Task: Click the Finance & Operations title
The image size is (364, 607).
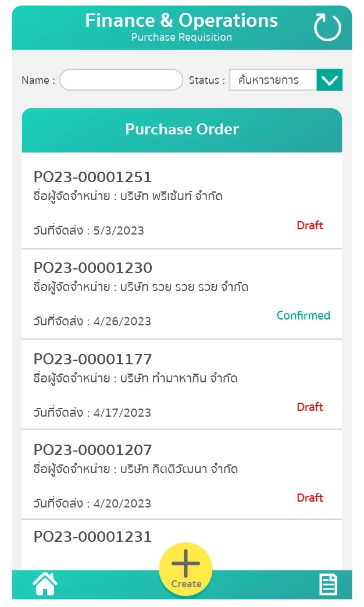Action: click(x=182, y=20)
